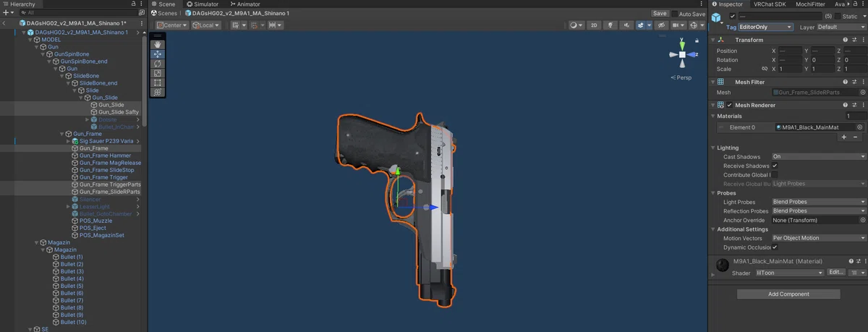This screenshot has width=868, height=332.
Task: Open the Motion Vectors dropdown
Action: [818, 238]
